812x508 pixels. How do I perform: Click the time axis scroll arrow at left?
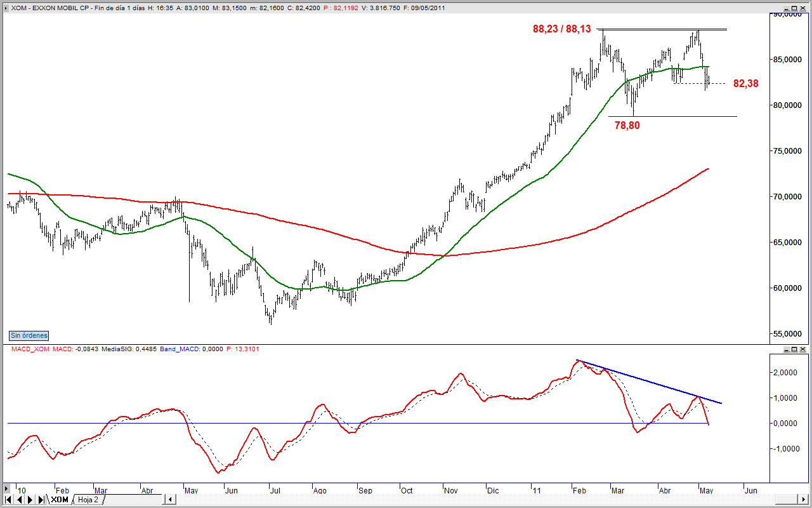click(6, 489)
